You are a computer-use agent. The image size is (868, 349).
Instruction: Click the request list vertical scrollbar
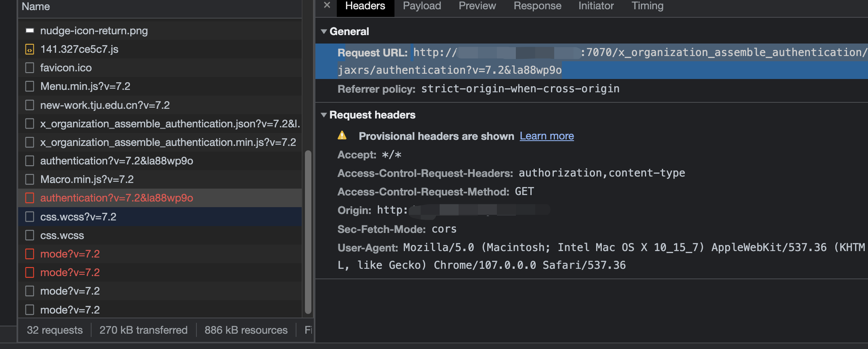tap(308, 232)
